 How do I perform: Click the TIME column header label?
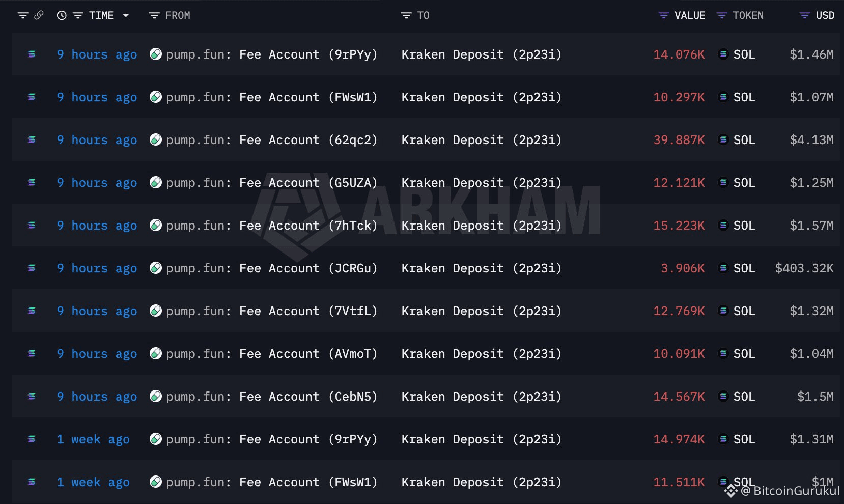(101, 15)
